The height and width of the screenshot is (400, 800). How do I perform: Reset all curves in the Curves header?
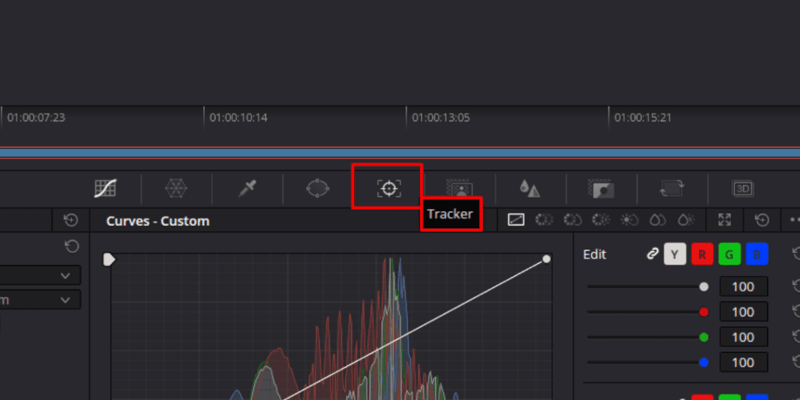point(762,220)
